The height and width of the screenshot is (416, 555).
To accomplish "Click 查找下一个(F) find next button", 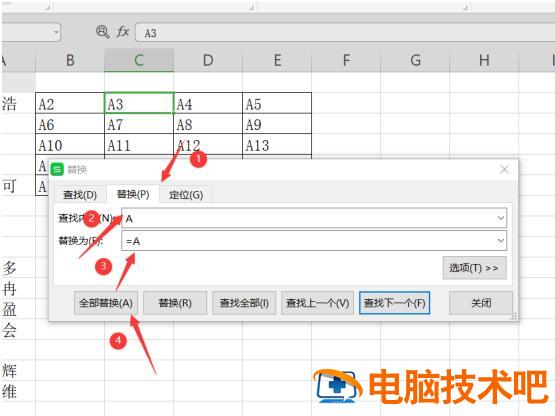I will point(395,303).
